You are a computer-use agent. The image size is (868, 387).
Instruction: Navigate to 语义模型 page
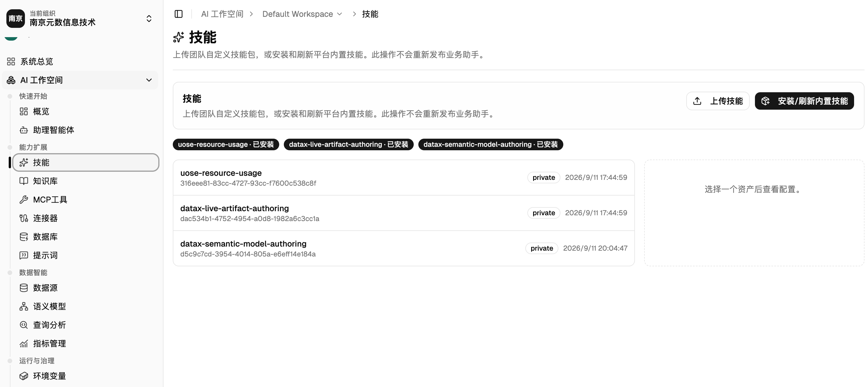click(x=86, y=306)
